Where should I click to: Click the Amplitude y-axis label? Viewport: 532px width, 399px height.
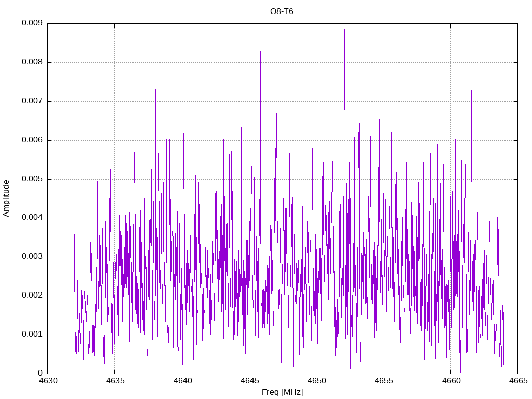tap(6, 198)
